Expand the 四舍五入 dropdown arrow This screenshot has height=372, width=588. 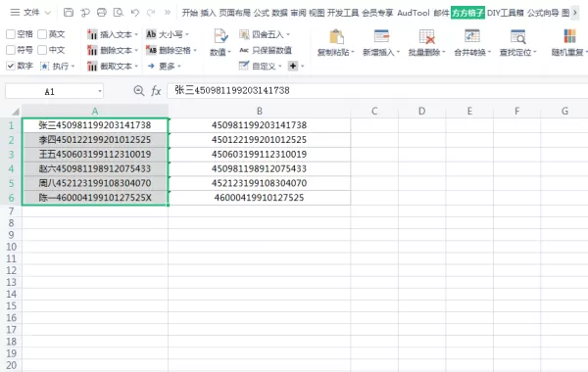click(x=288, y=34)
